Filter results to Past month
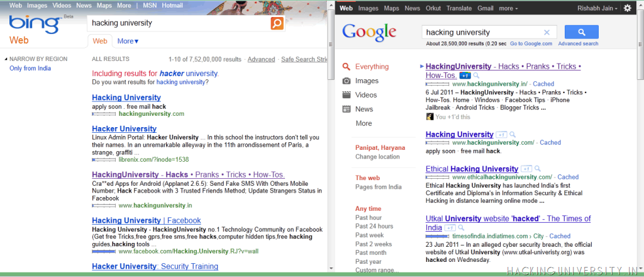 (x=371, y=252)
